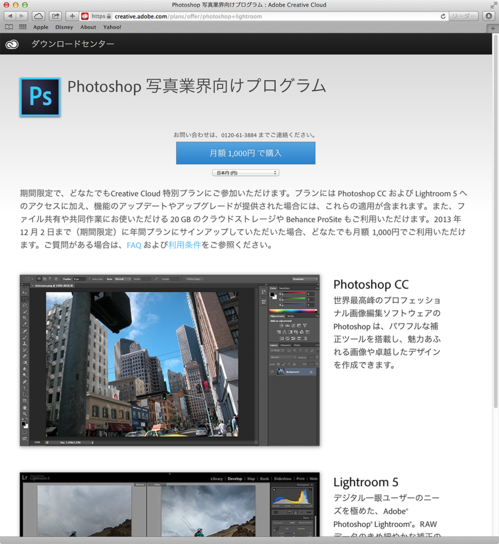Go forward with the Safari forward arrow
This screenshot has height=544, width=499.
[22, 16]
